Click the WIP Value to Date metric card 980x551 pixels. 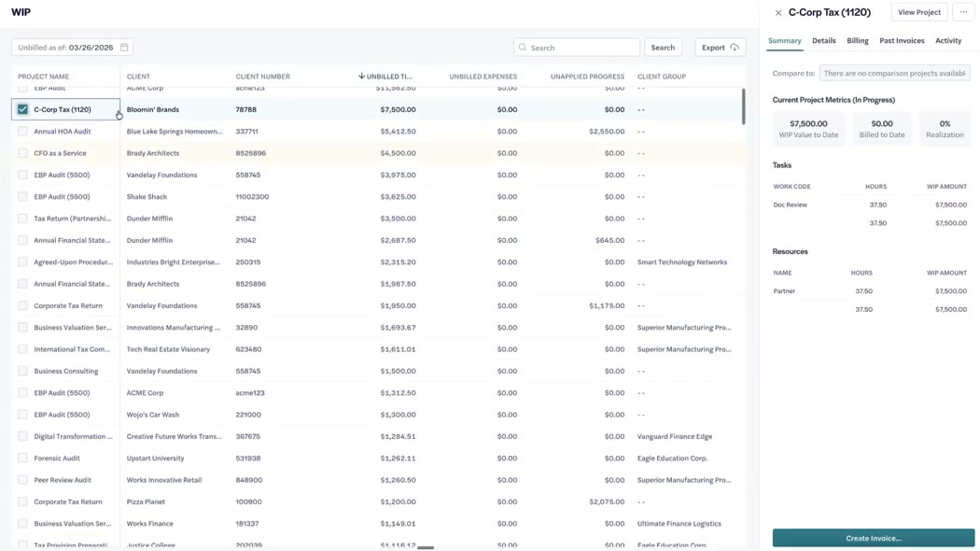coord(808,128)
